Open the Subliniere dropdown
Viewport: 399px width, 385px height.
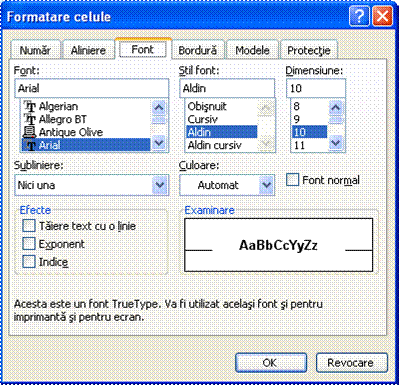tap(160, 185)
